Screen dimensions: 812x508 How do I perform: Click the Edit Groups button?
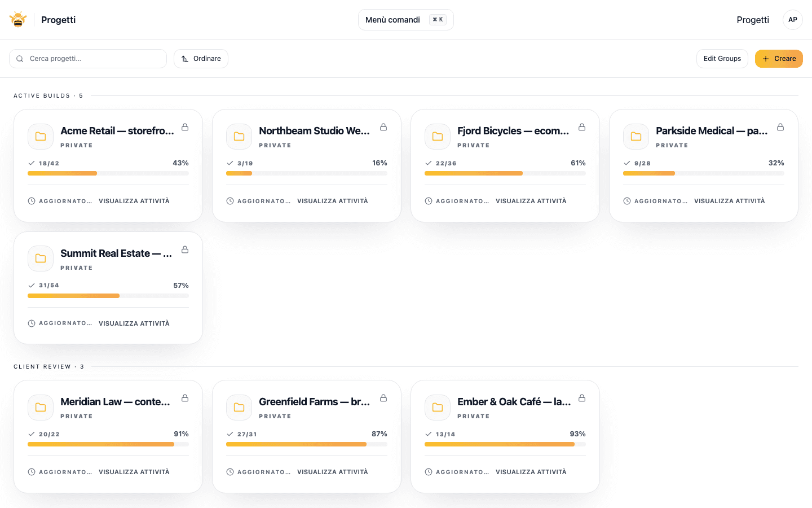[722, 58]
